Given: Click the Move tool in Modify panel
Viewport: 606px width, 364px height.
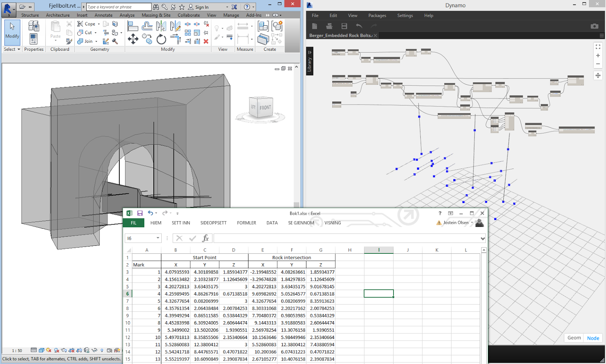Looking at the screenshot, I should point(133,39).
